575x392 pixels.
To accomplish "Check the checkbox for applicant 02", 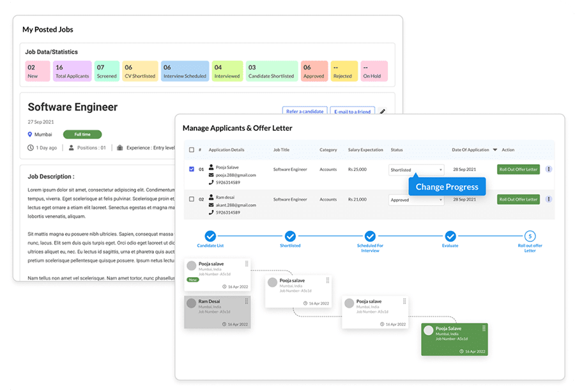I will click(192, 199).
